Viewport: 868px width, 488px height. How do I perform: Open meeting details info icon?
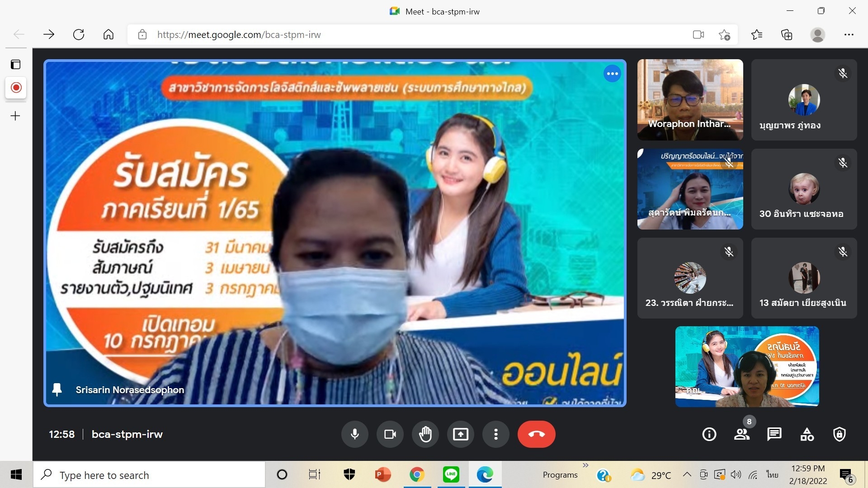click(709, 434)
